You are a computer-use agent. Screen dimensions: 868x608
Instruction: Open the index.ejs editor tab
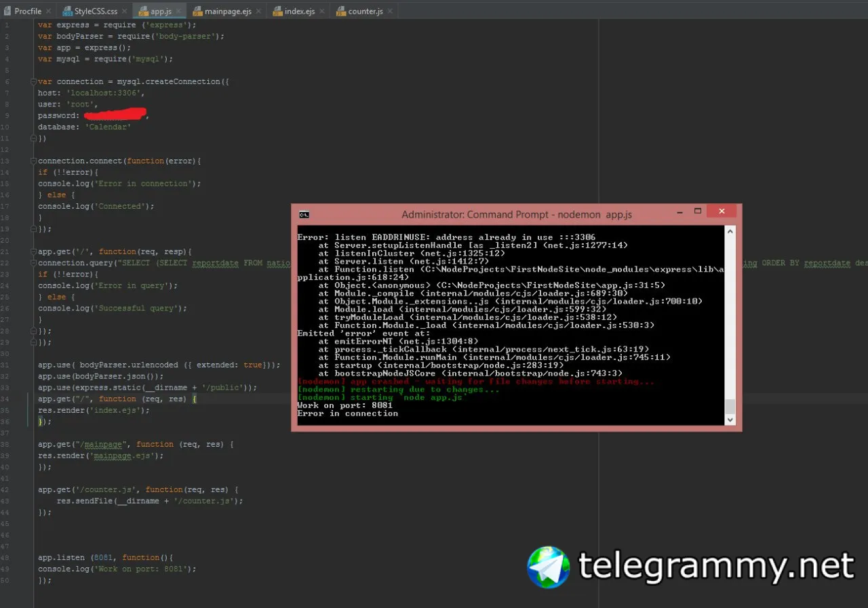click(299, 12)
